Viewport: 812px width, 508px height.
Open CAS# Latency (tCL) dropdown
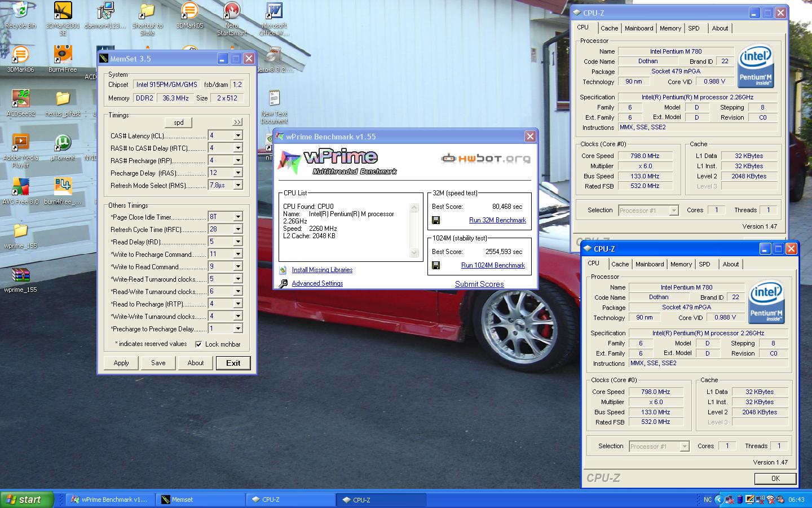tap(238, 135)
